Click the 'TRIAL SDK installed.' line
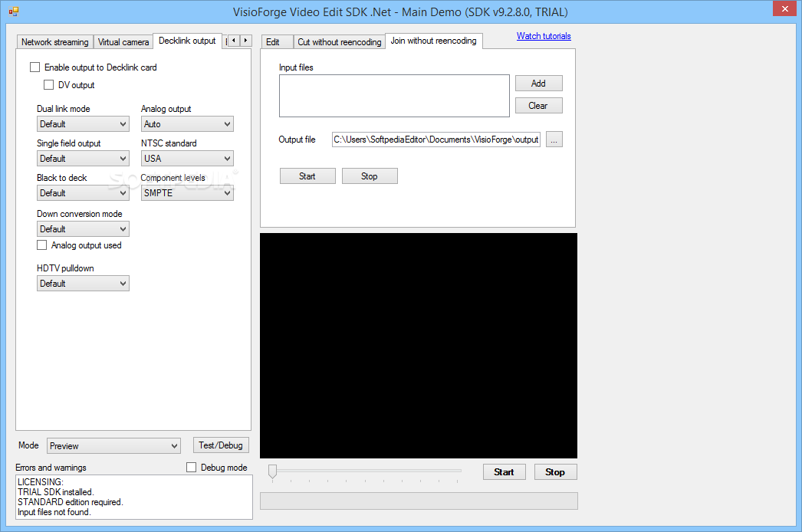 (56, 492)
